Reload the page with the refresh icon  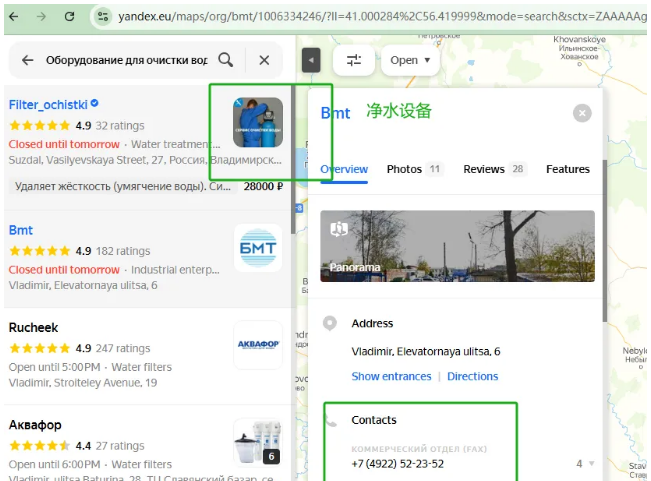click(x=69, y=16)
